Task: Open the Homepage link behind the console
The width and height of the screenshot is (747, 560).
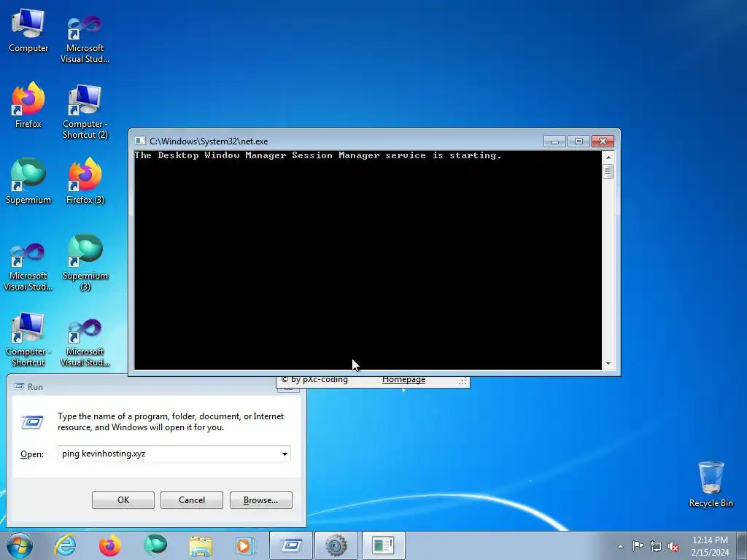Action: 403,380
